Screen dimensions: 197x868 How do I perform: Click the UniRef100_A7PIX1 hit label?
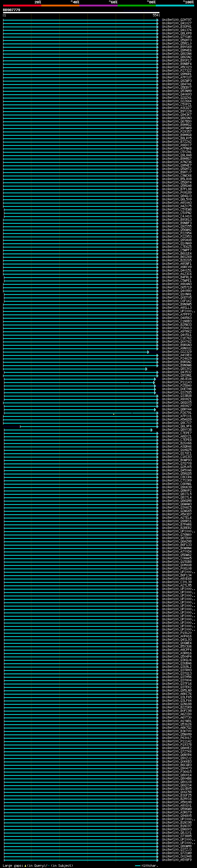(177, 416)
